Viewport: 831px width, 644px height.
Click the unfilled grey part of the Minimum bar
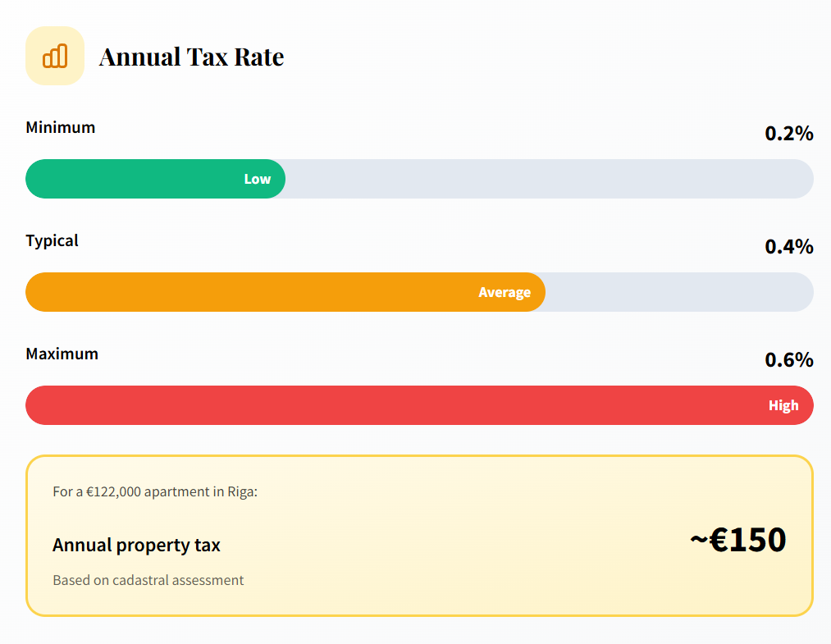tap(550, 179)
